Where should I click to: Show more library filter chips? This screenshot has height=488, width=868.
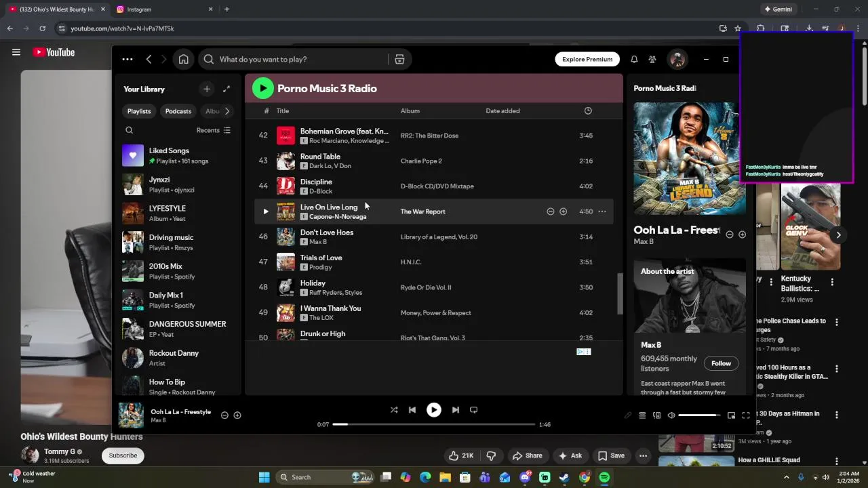tap(227, 111)
